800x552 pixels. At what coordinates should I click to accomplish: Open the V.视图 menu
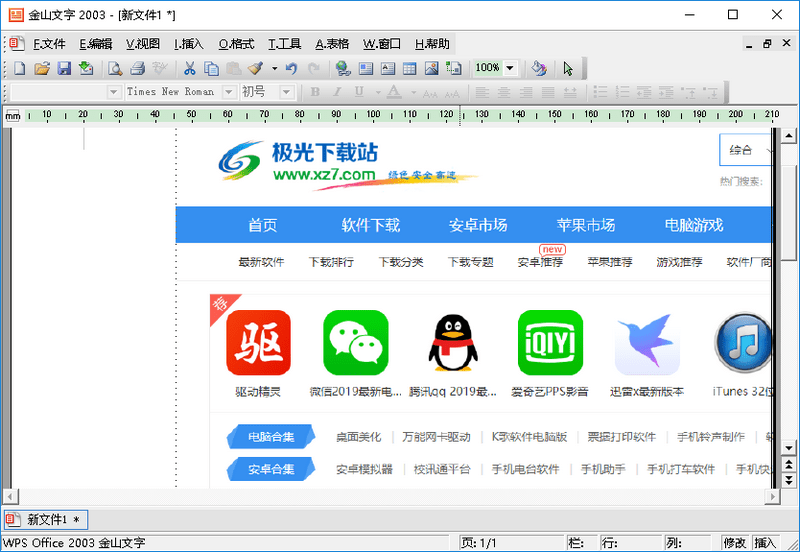(143, 44)
